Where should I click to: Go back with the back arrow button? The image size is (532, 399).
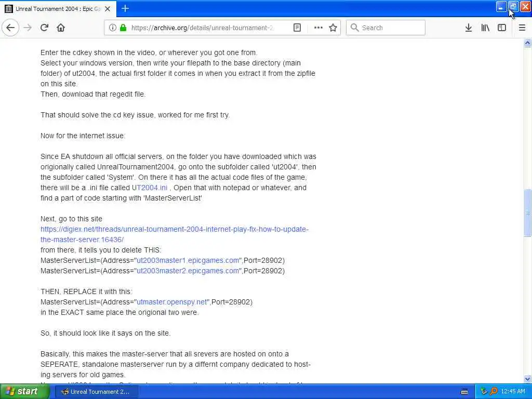(10, 28)
